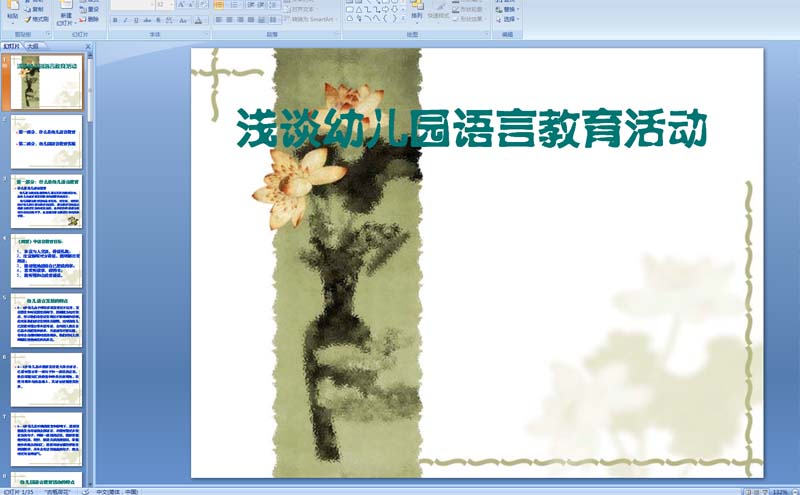Toggle Strikethrough (abc) formatting
The width and height of the screenshot is (800, 495).
click(x=147, y=20)
